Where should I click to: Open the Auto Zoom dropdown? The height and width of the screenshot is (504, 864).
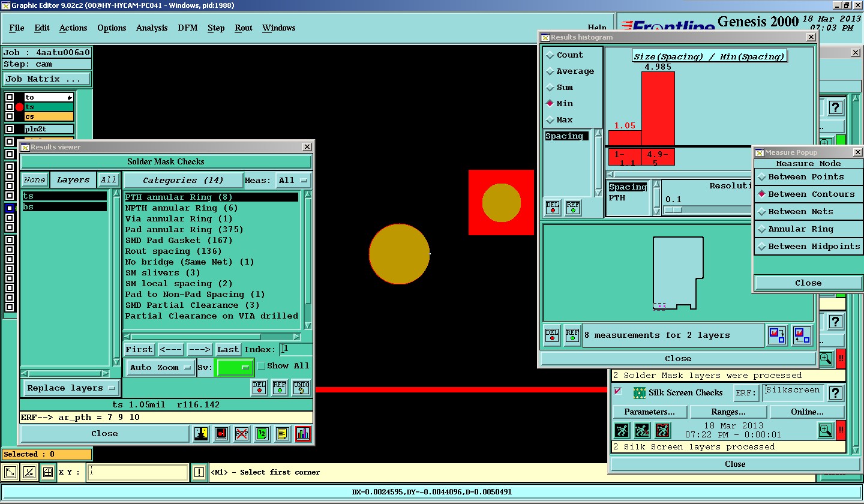click(x=160, y=367)
